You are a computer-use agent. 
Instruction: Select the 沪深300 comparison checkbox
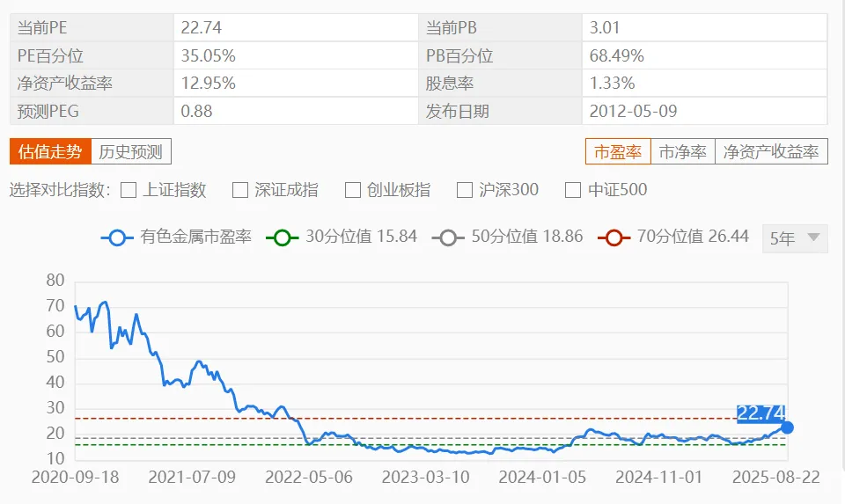point(466,190)
